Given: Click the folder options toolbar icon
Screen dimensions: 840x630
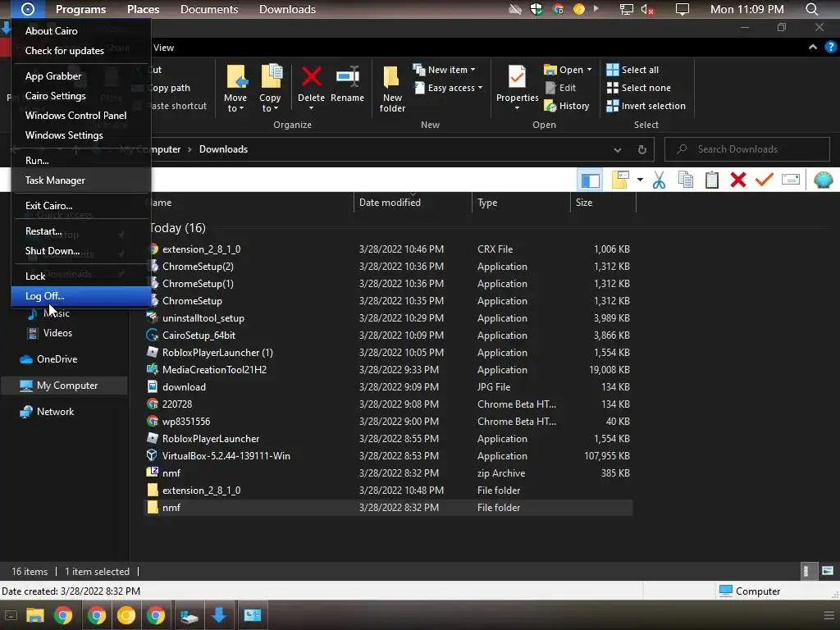Looking at the screenshot, I should [x=620, y=180].
